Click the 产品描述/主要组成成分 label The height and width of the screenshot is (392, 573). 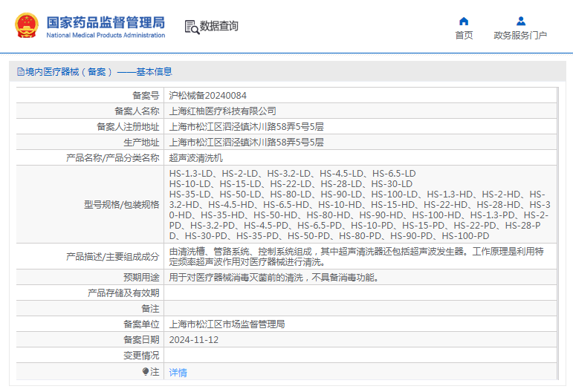point(112,257)
